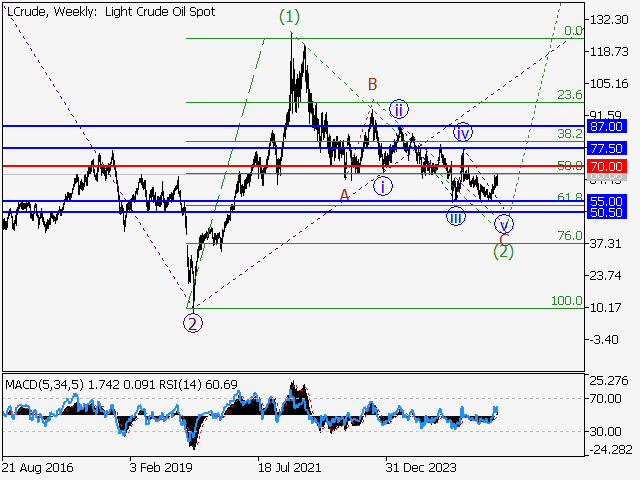Click the blue 77.50 price level tag
This screenshot has width=640, height=480.
tap(606, 148)
